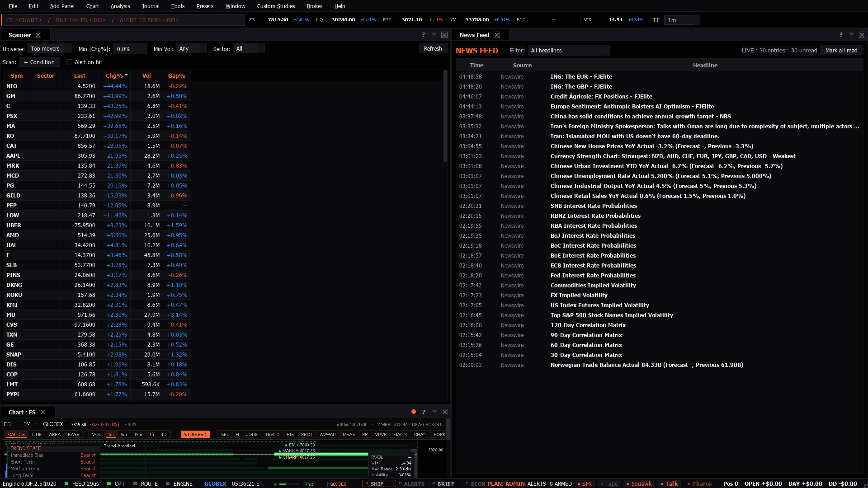Set chart interval to 1D
The width and height of the screenshot is (868, 488).
tap(164, 434)
